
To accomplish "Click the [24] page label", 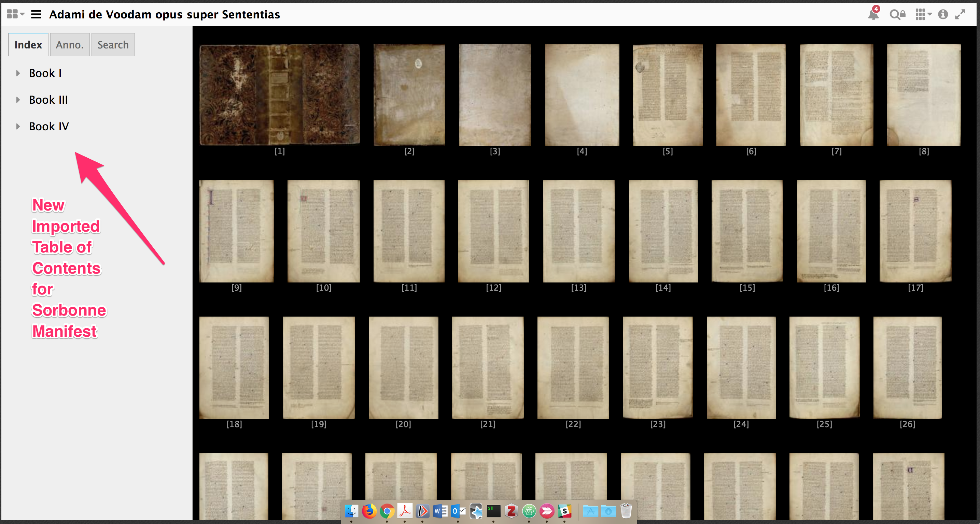I will pos(741,424).
